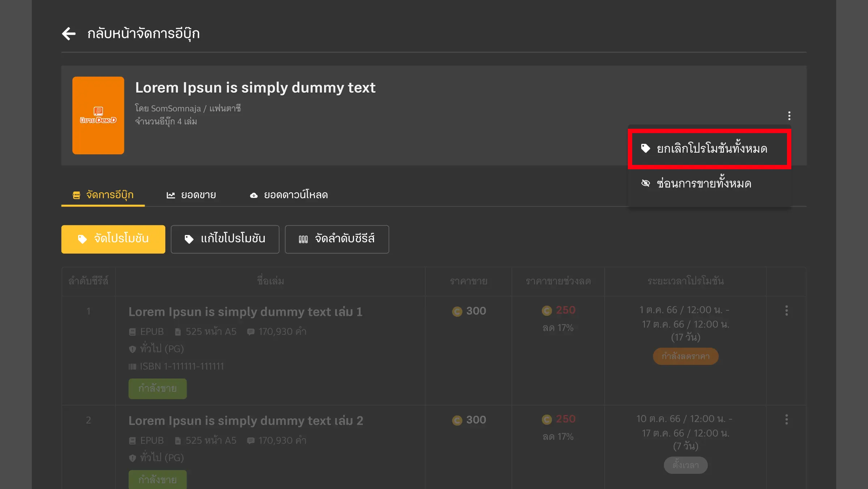Click the page icon beside 525 หน้า A5 in เล่ม 1
Viewport: 868px width, 489px height.
click(178, 332)
